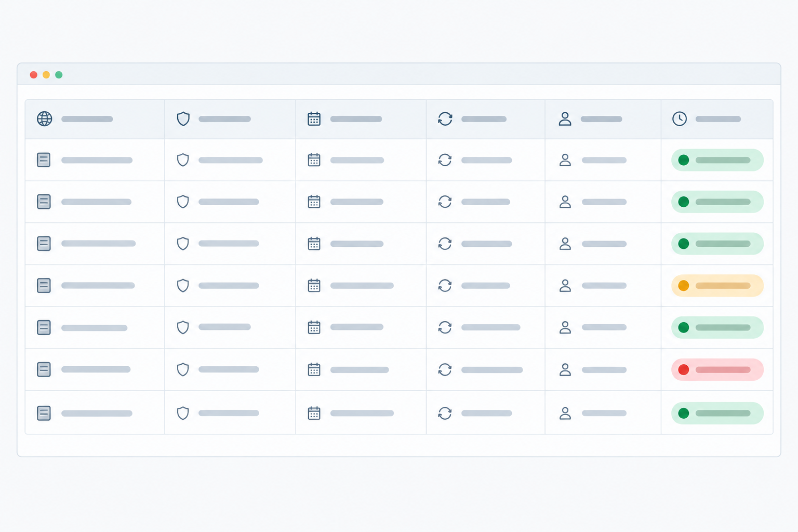
Task: Maximize the window using the green title-bar dot
Action: click(x=59, y=75)
